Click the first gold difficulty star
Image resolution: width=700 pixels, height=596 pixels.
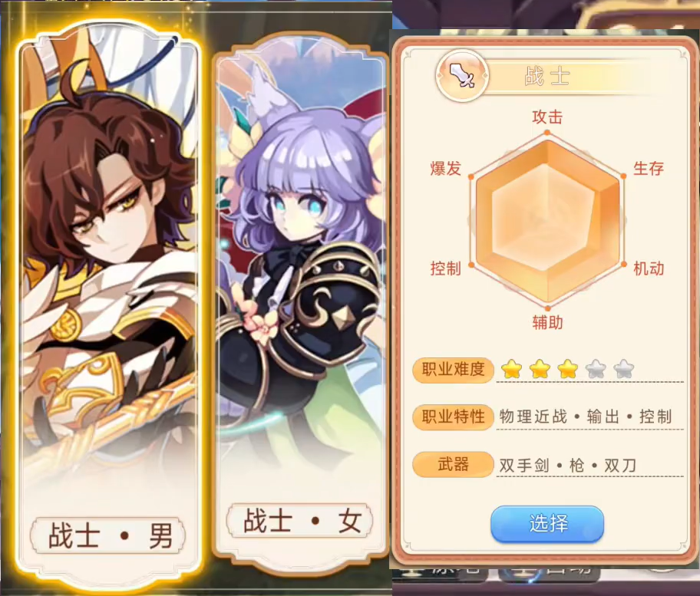[x=512, y=369]
